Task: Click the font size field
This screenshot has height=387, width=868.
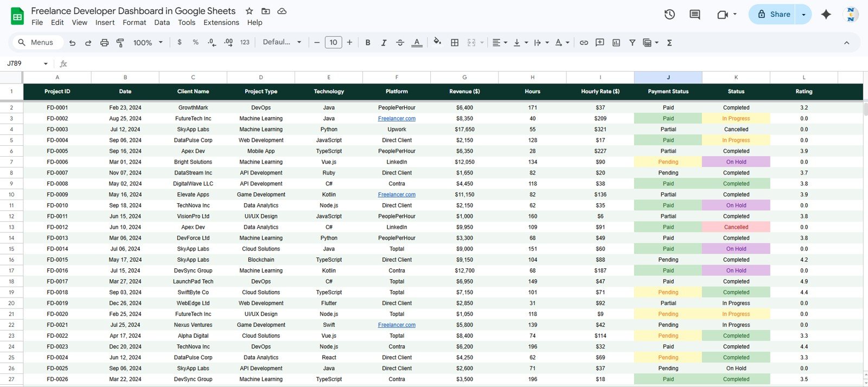Action: [x=333, y=42]
